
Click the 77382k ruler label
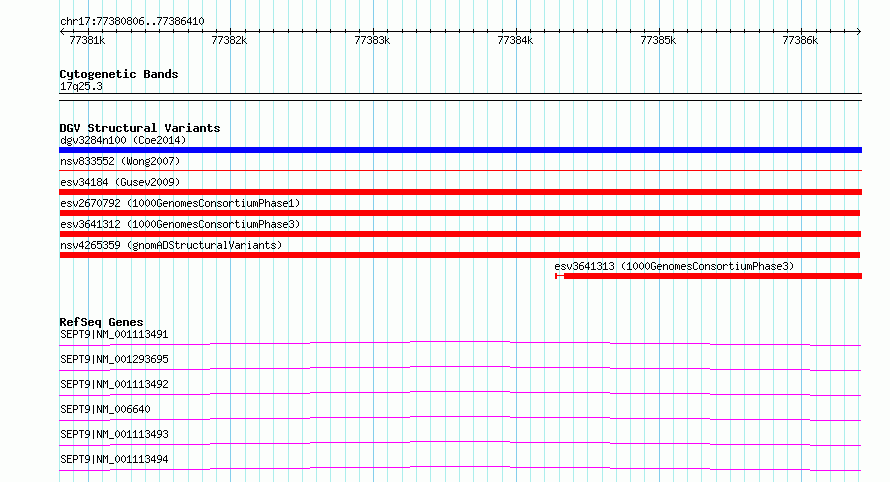click(229, 40)
